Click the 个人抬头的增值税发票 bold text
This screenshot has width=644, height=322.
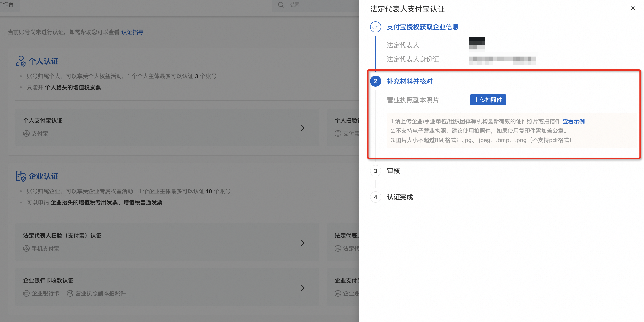pyautogui.click(x=73, y=88)
